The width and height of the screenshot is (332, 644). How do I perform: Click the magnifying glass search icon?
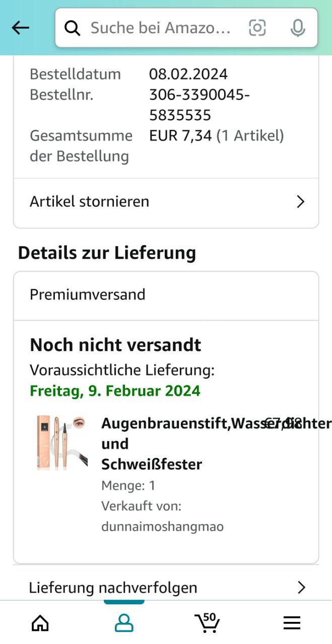(x=73, y=29)
